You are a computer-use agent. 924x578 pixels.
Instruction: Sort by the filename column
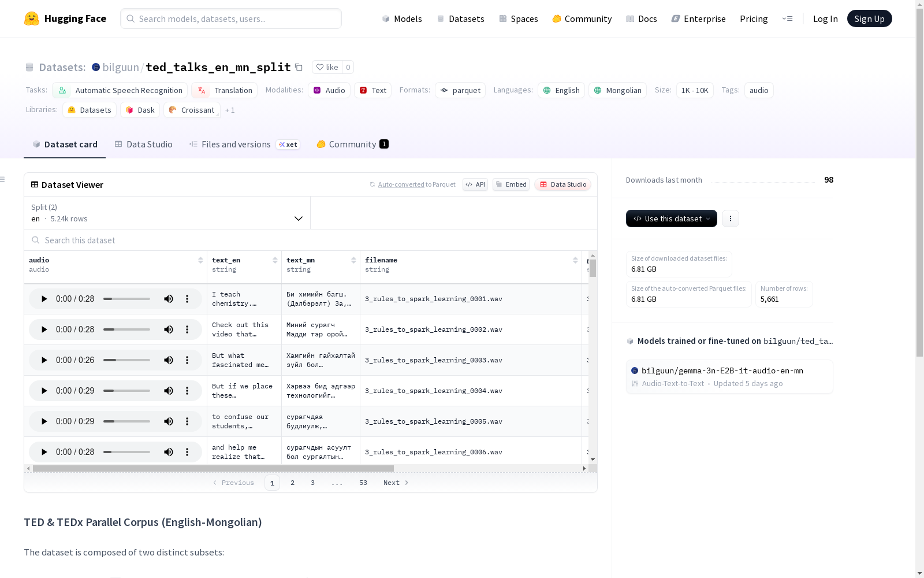(575, 260)
